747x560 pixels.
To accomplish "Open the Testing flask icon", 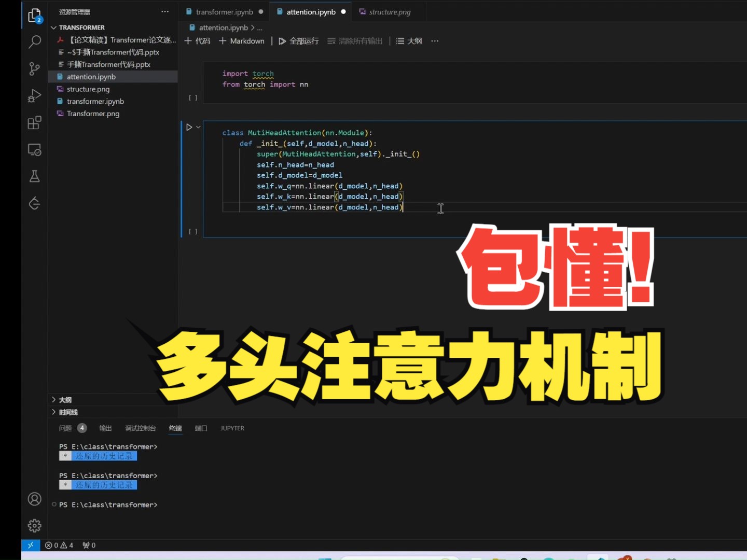I will click(x=35, y=176).
